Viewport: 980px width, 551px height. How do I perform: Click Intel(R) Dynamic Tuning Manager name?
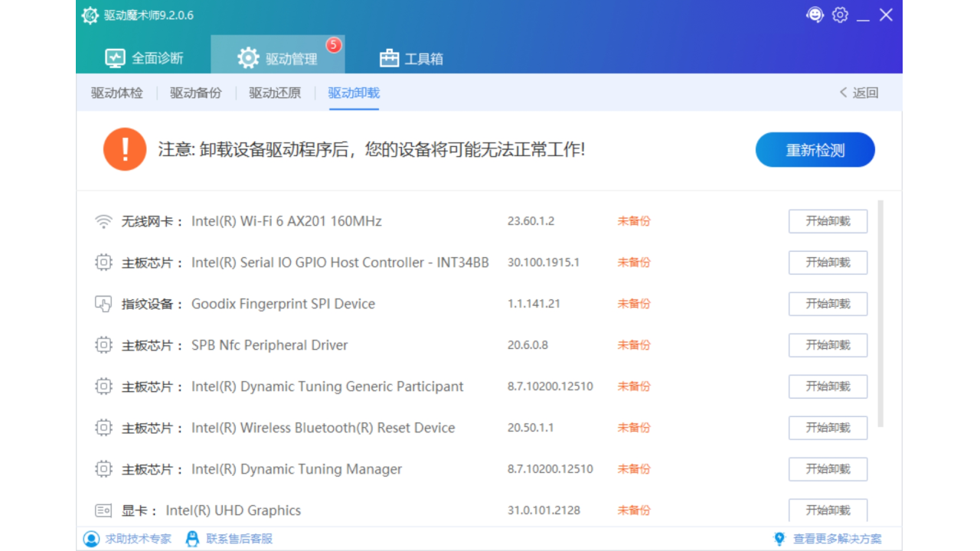pos(296,469)
